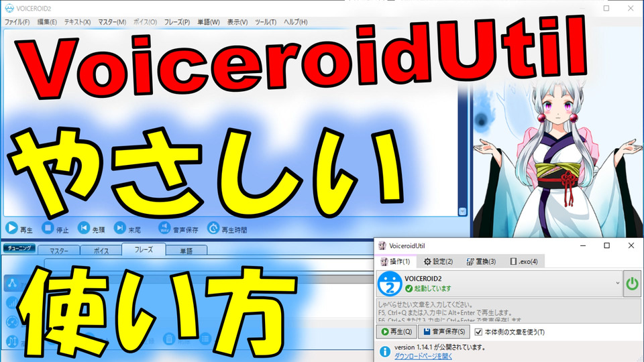Switch to マスター tuning tab

pos(59,250)
